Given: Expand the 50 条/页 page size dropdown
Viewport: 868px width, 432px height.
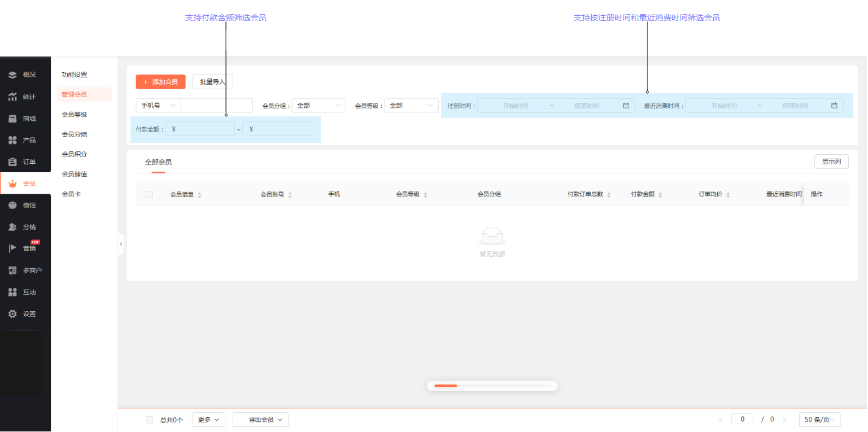Looking at the screenshot, I should pos(819,420).
